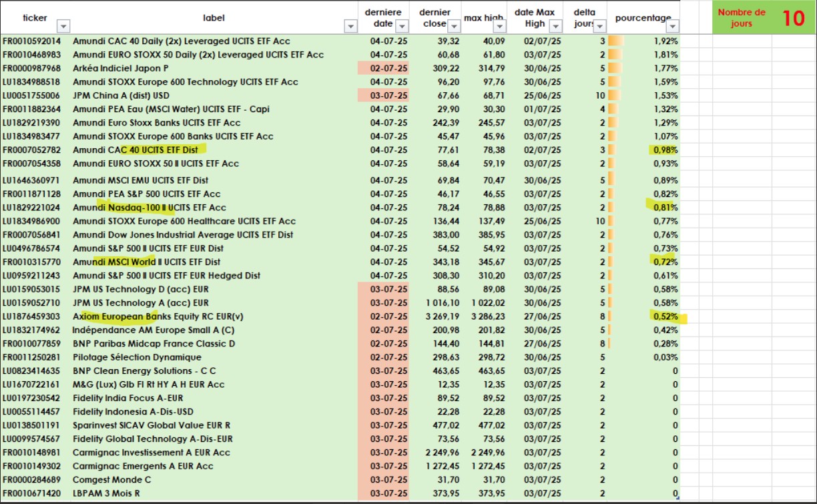Open the pourcentage column filter dropdown

[671, 26]
